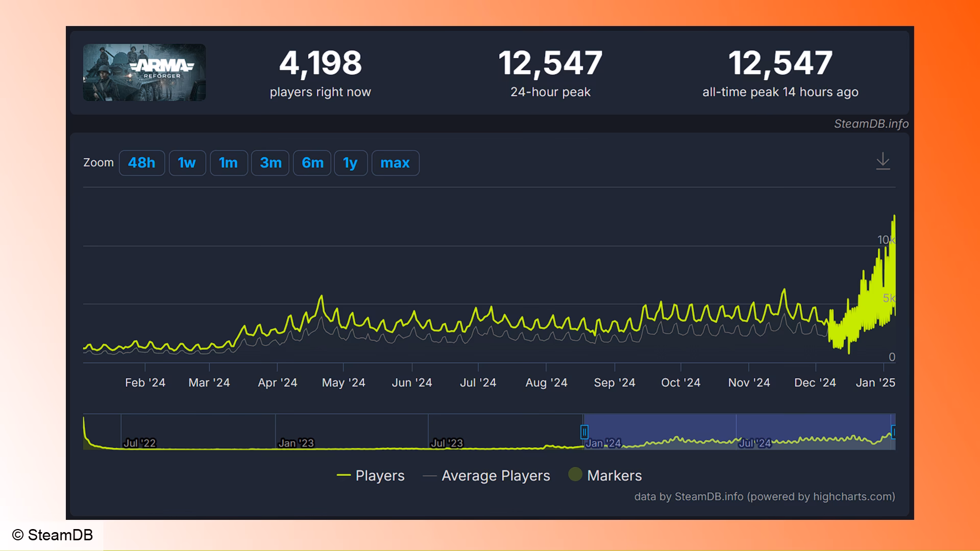Viewport: 980px width, 551px height.
Task: Click the Oct '24 axis label
Action: tap(681, 383)
